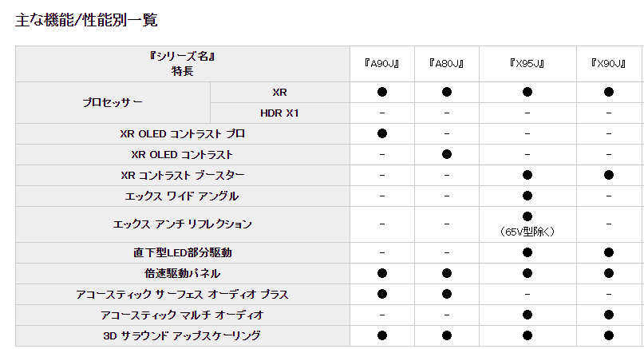Select the XR OLED コントラスト プロ label
644x349 pixels.
pyautogui.click(x=183, y=133)
